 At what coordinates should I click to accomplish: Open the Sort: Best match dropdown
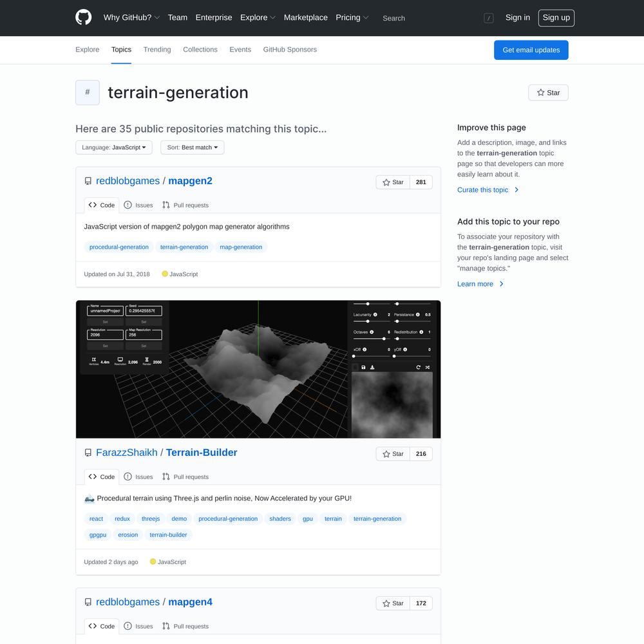[192, 147]
